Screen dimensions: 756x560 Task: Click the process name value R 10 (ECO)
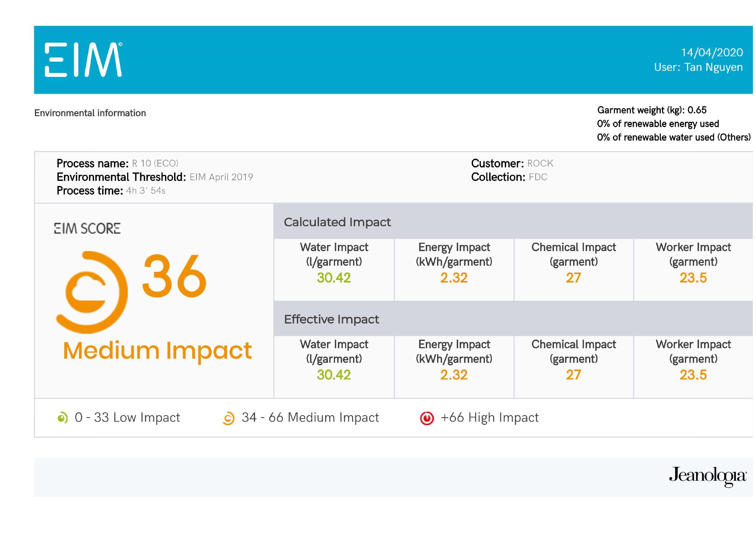155,163
